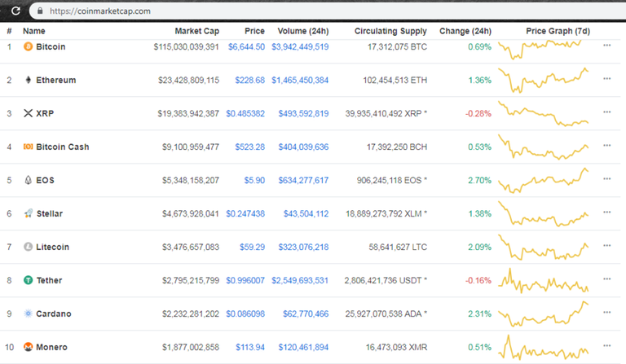Open the Bitcoin Cash name link
Screen dimensions: 626x364
(63, 147)
